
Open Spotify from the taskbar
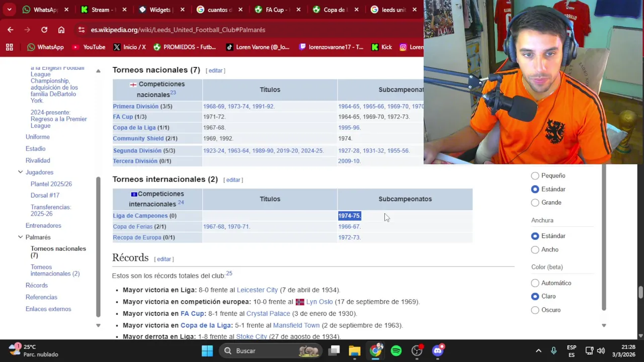pyautogui.click(x=396, y=351)
